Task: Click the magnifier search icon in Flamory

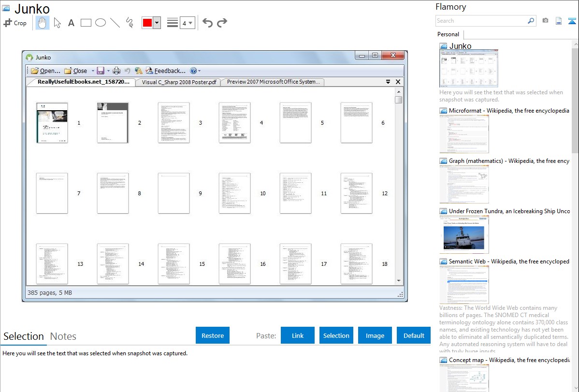Action: [x=531, y=21]
